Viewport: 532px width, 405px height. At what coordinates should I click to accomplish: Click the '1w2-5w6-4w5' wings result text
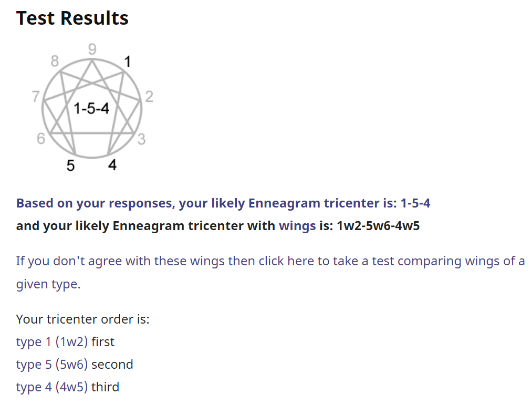[x=378, y=226]
